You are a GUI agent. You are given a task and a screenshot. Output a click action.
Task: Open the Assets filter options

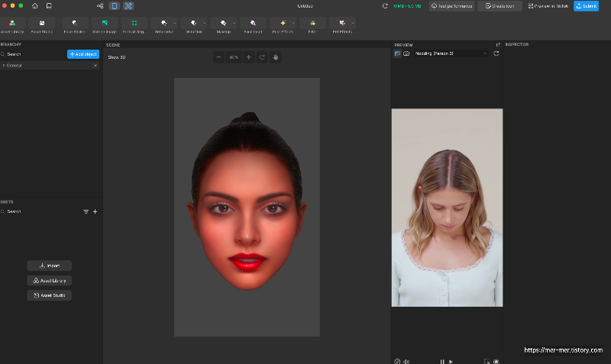86,212
